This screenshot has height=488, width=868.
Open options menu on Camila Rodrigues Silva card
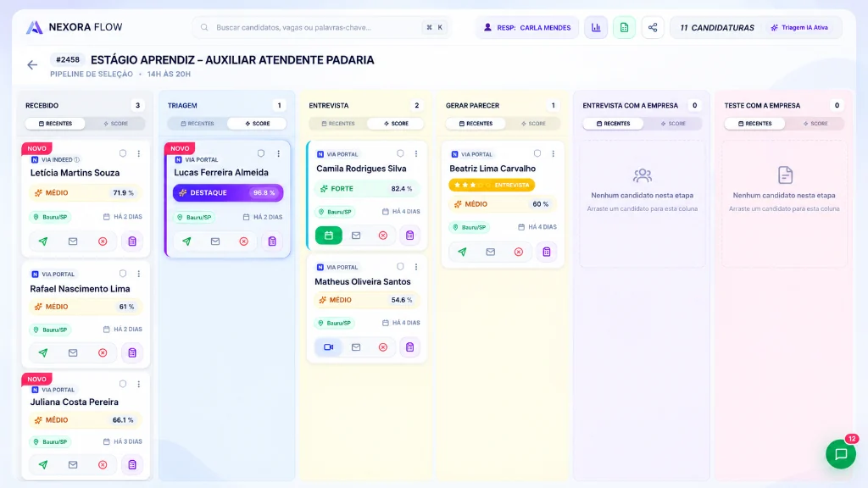416,153
